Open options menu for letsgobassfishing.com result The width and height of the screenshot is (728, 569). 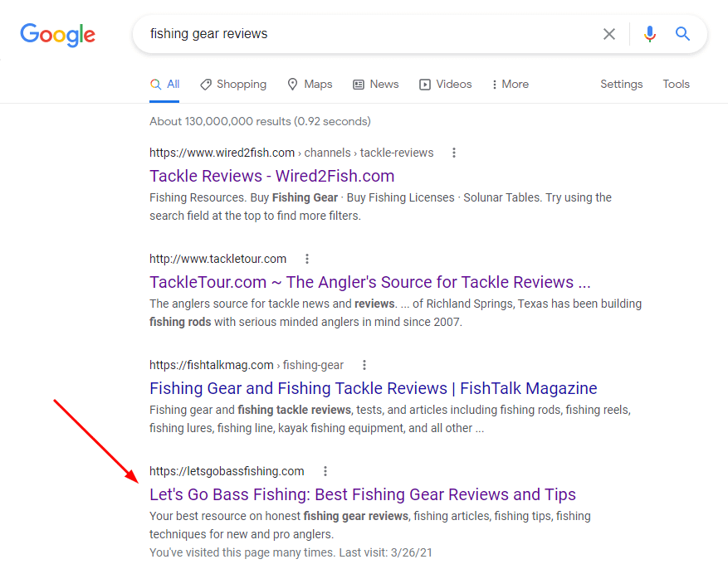(325, 471)
